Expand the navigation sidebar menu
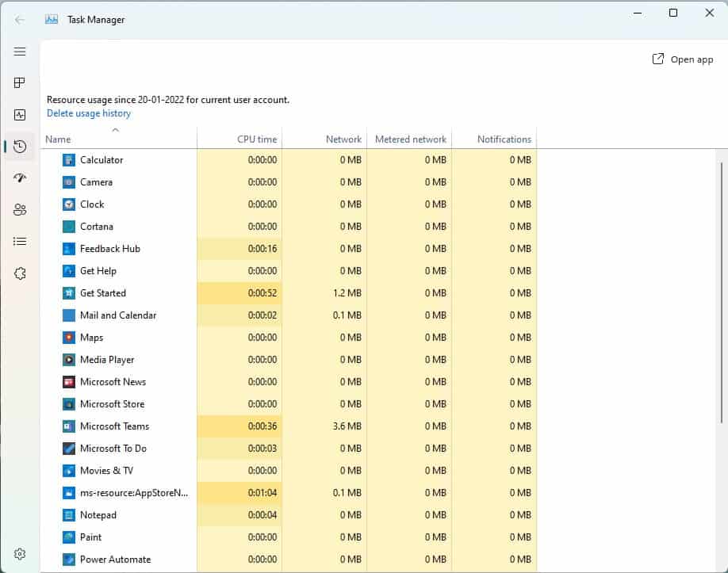The width and height of the screenshot is (728, 573). pos(20,51)
